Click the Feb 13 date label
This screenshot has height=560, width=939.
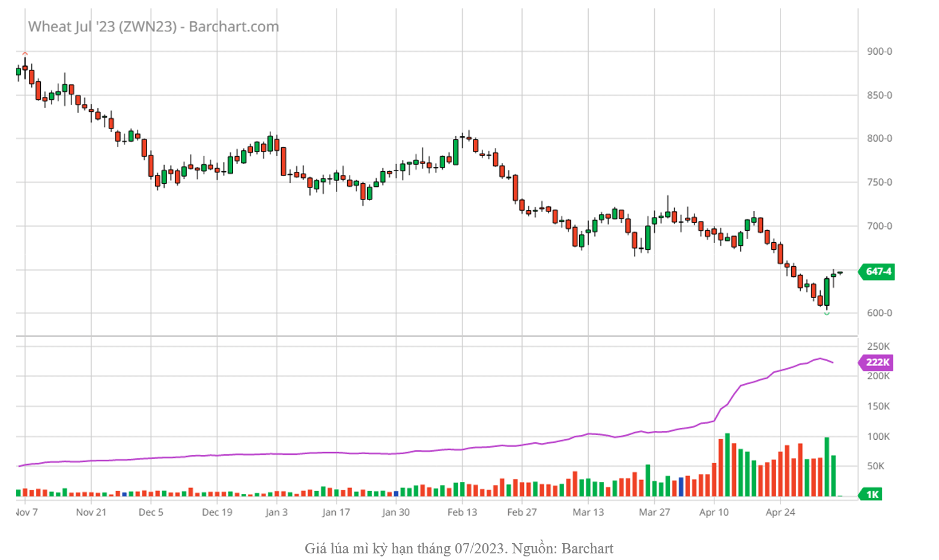tap(463, 513)
